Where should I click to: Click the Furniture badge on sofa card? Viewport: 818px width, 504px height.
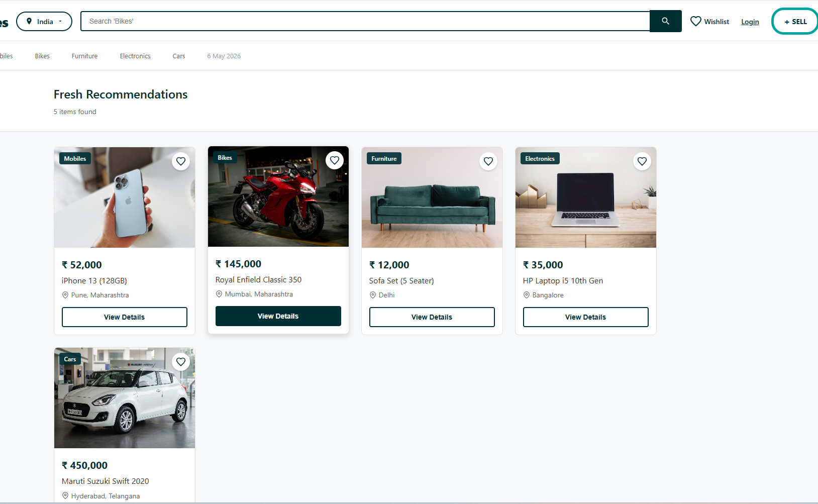tap(384, 158)
